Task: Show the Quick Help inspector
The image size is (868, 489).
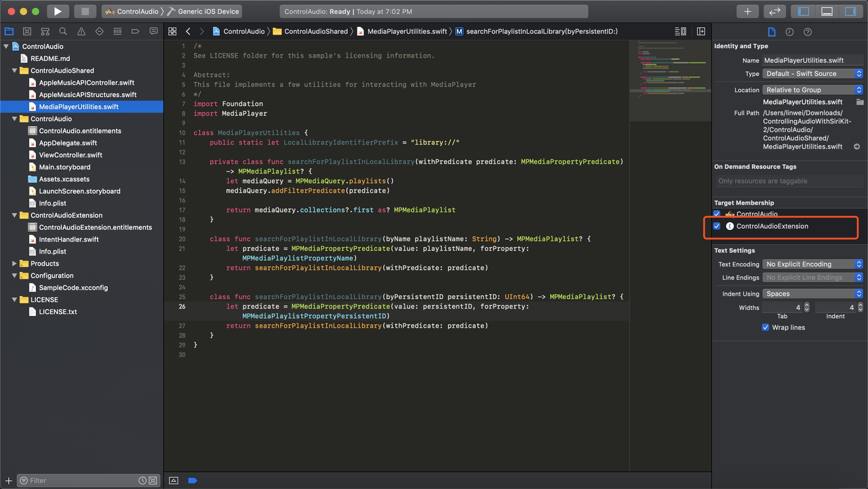Action: tap(808, 32)
